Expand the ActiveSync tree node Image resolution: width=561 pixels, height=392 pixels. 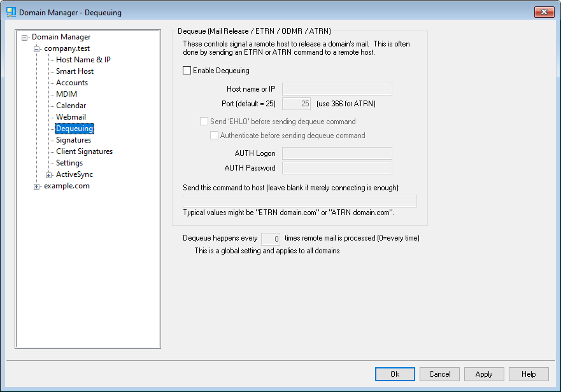click(49, 175)
